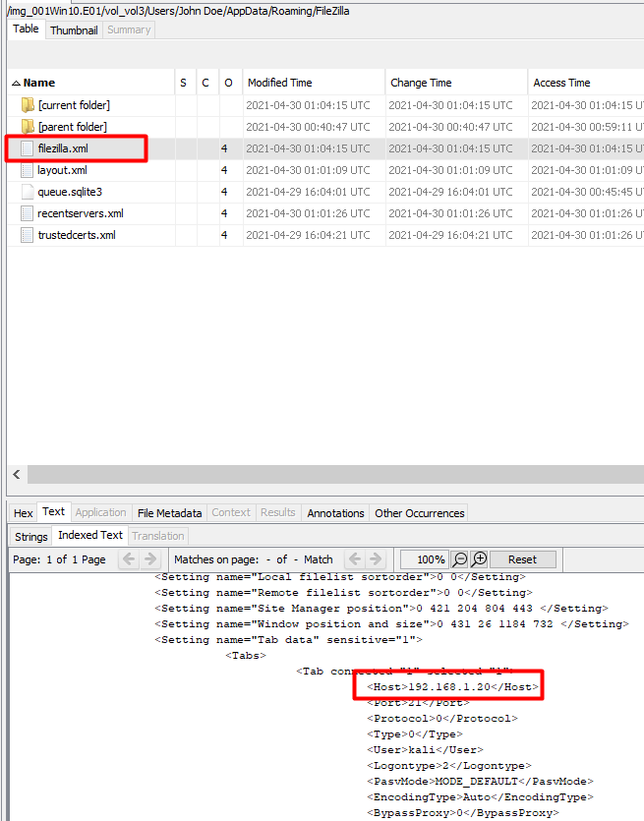Go to previous match with left arrow

[355, 559]
